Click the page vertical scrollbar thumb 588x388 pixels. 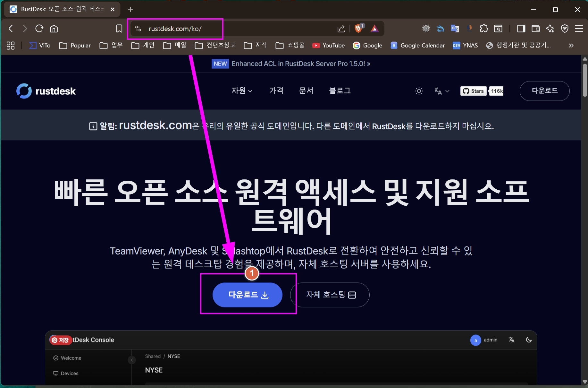(585, 80)
